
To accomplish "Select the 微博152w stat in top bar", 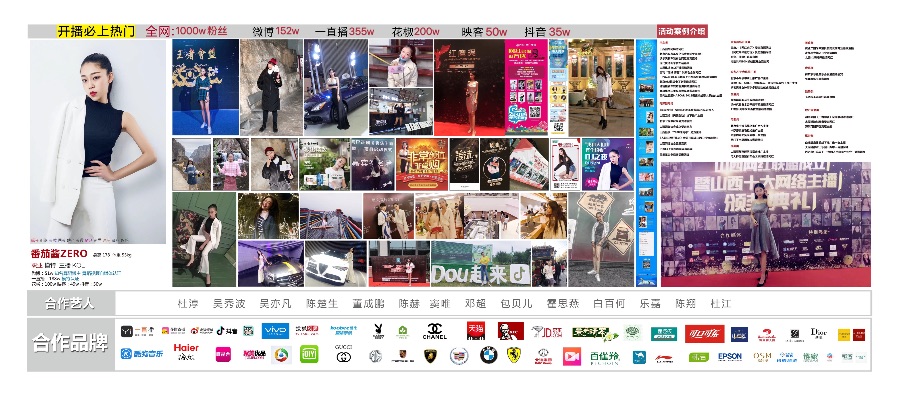I will click(276, 32).
